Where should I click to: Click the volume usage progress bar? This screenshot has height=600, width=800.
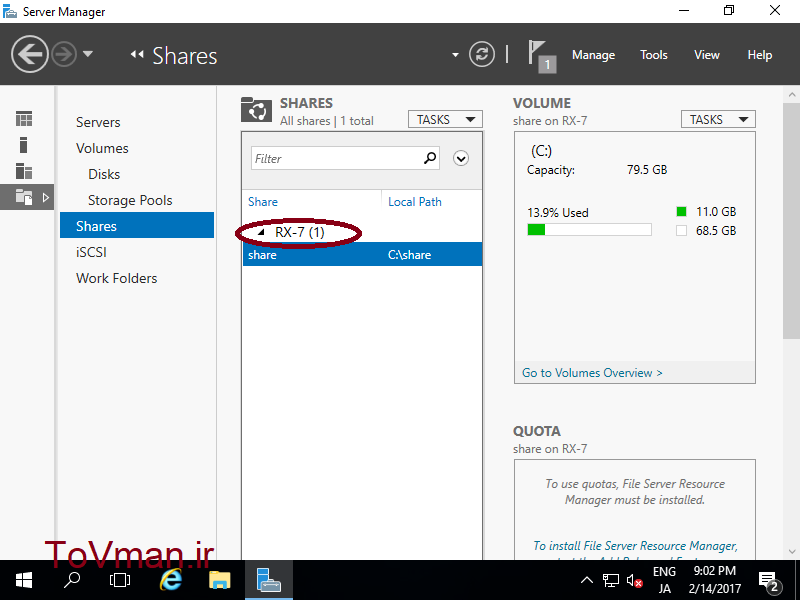[589, 230]
